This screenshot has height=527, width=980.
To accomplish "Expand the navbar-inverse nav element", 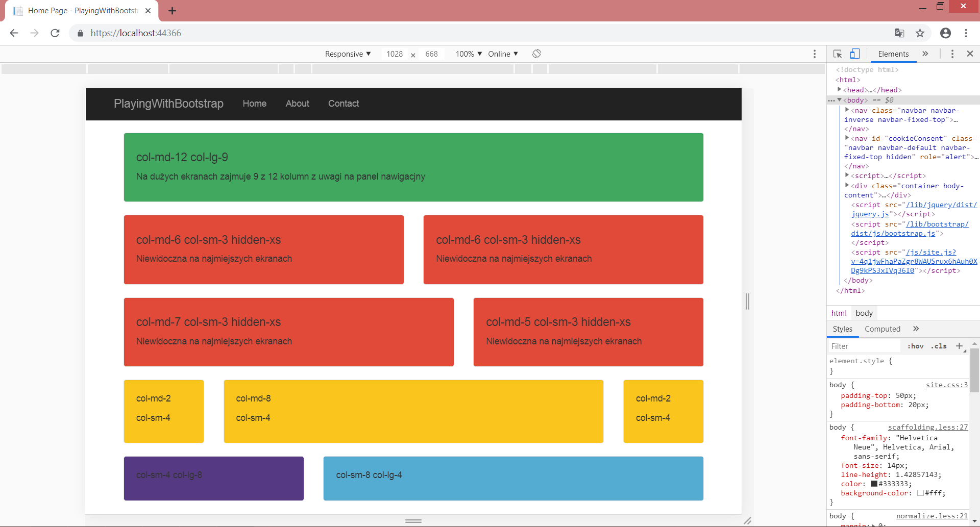I will (847, 110).
